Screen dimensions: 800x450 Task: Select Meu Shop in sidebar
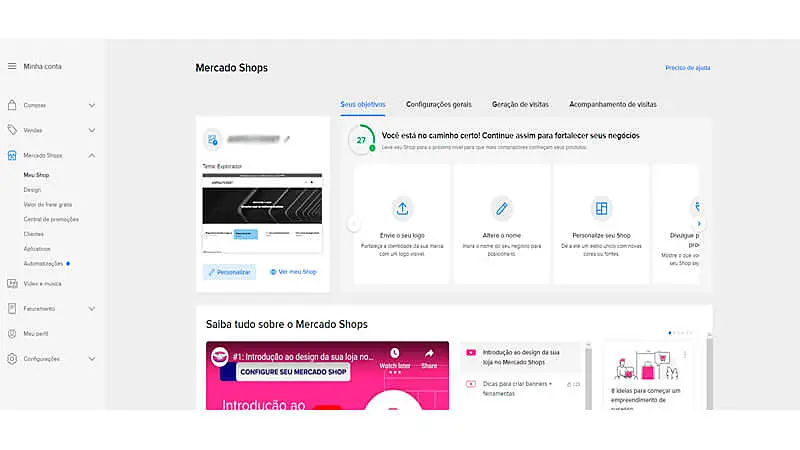pos(36,175)
